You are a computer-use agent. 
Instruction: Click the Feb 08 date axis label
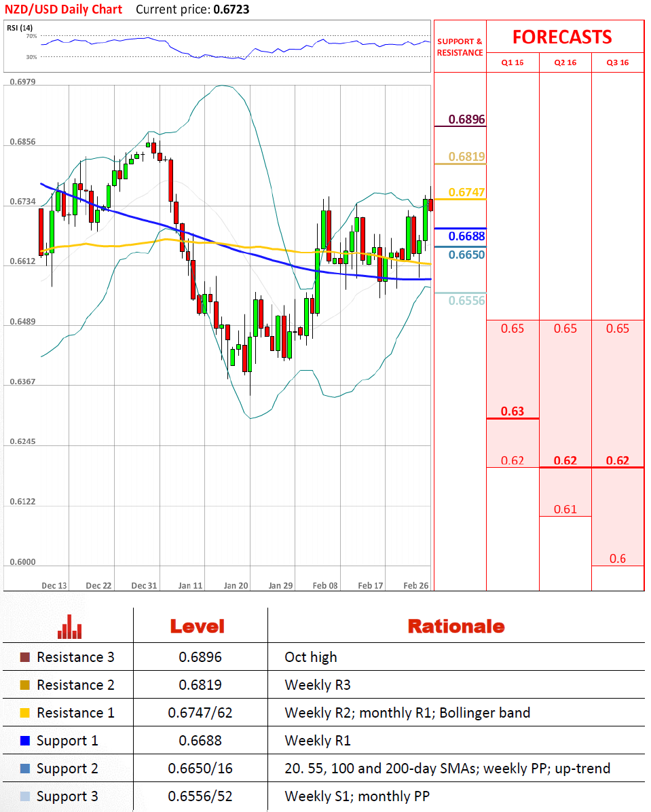(325, 586)
